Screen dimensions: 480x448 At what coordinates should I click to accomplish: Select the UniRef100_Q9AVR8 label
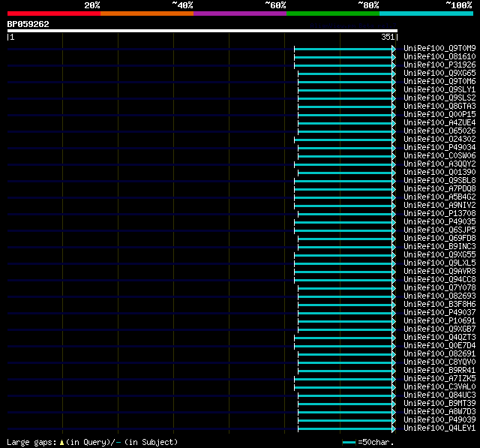click(439, 272)
